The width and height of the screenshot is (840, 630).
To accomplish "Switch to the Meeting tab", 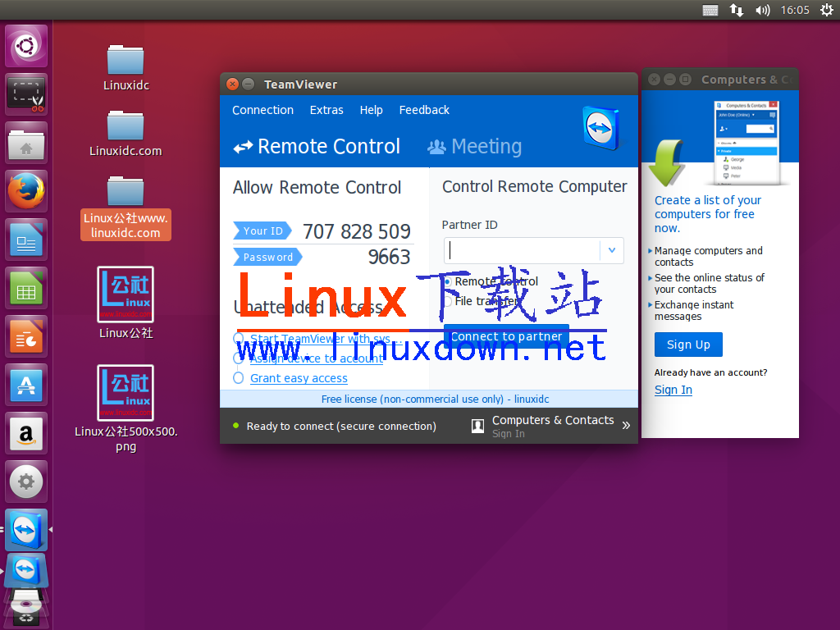I will tap(474, 146).
